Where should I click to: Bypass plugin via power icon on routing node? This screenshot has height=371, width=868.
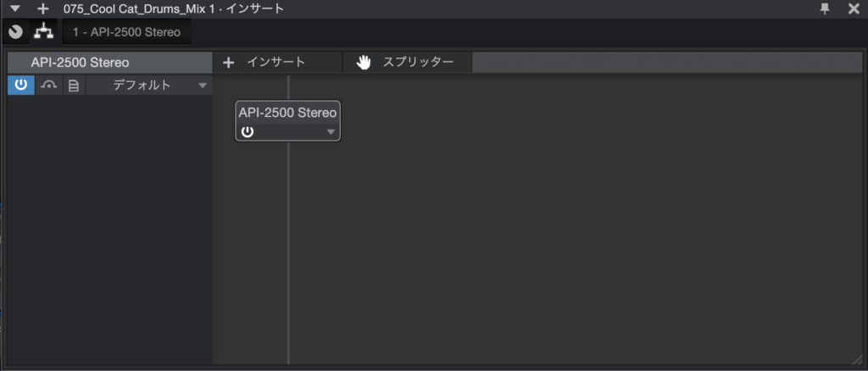coord(248,131)
